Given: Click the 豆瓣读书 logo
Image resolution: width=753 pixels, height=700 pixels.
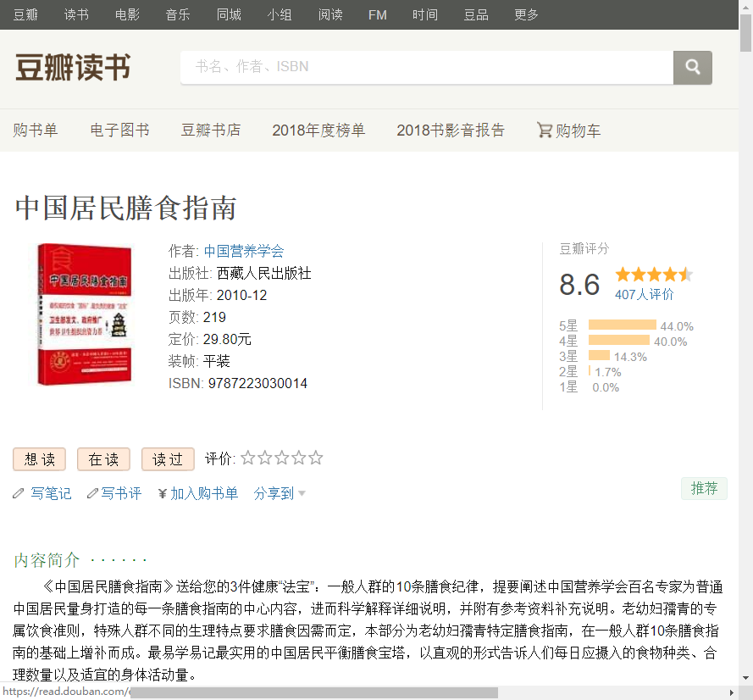Looking at the screenshot, I should click(73, 67).
